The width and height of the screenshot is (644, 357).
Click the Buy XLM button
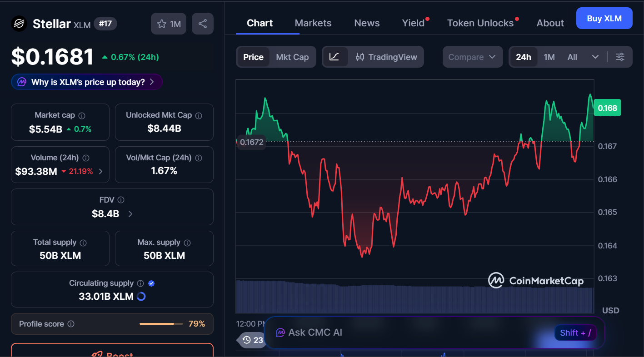click(604, 18)
